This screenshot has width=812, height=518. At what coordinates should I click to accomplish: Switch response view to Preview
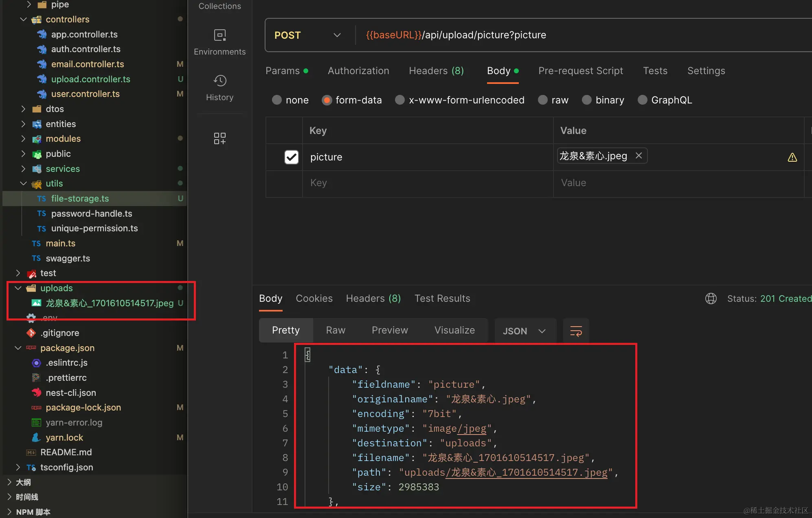pos(390,330)
